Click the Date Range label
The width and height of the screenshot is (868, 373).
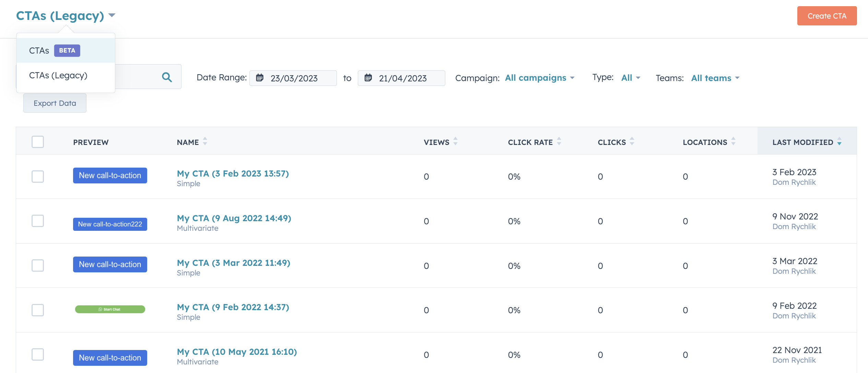pos(222,78)
